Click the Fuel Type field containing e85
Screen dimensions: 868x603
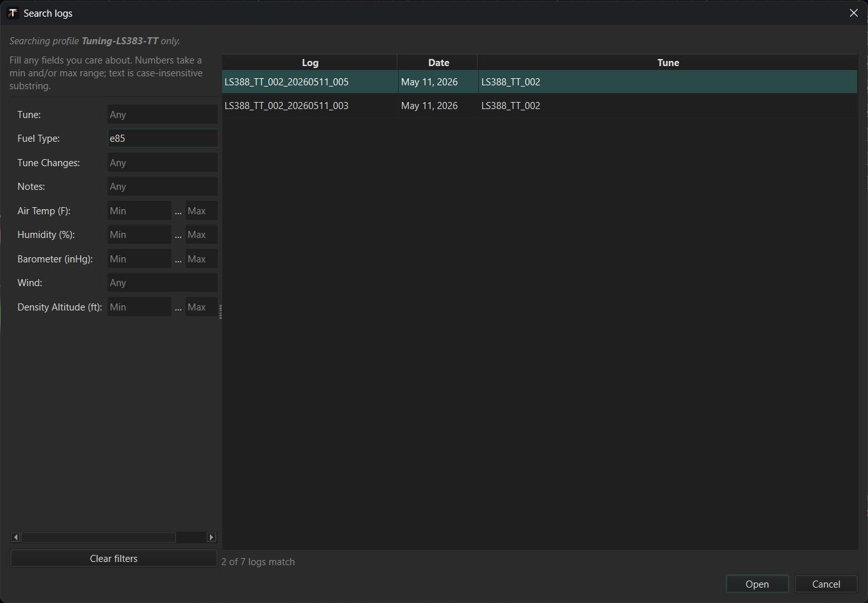pos(162,139)
